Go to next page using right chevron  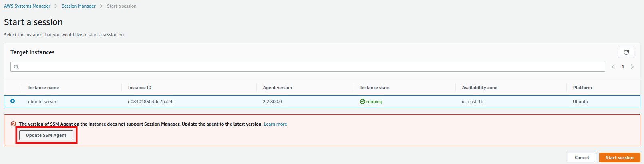(x=632, y=67)
